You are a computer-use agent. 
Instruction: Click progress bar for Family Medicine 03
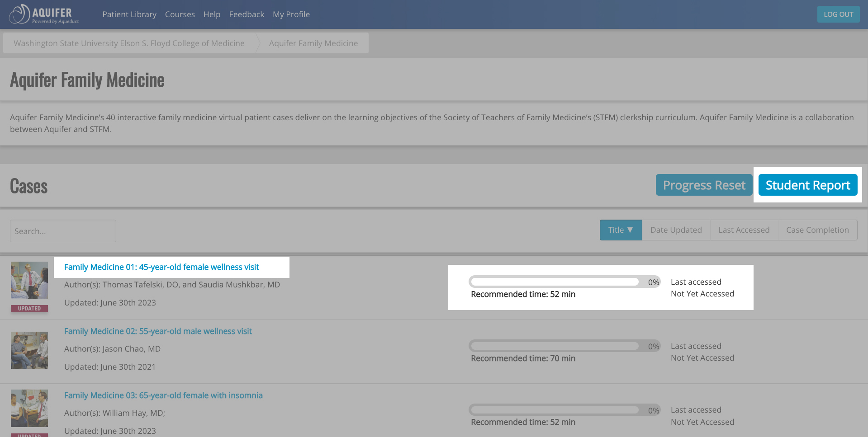(x=564, y=410)
